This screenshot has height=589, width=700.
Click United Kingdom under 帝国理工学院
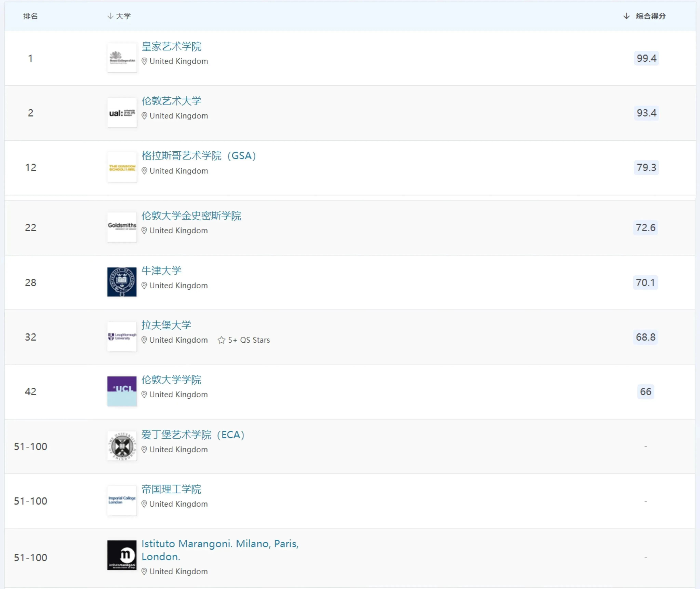tap(179, 504)
